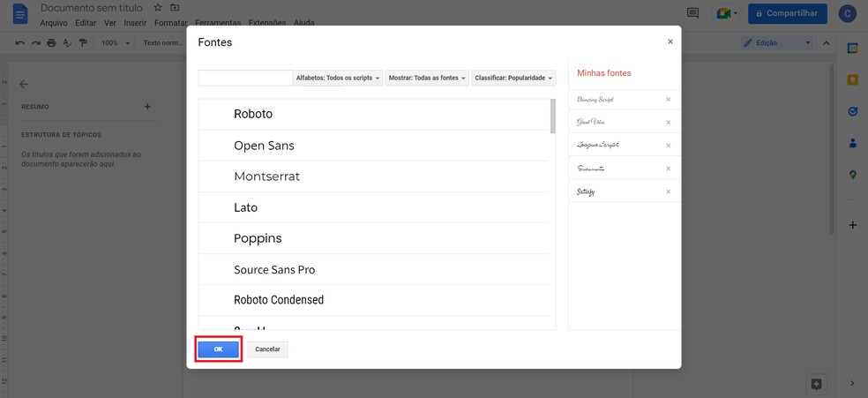Open the Alfabetos: Todos os scripts dropdown

coord(338,78)
